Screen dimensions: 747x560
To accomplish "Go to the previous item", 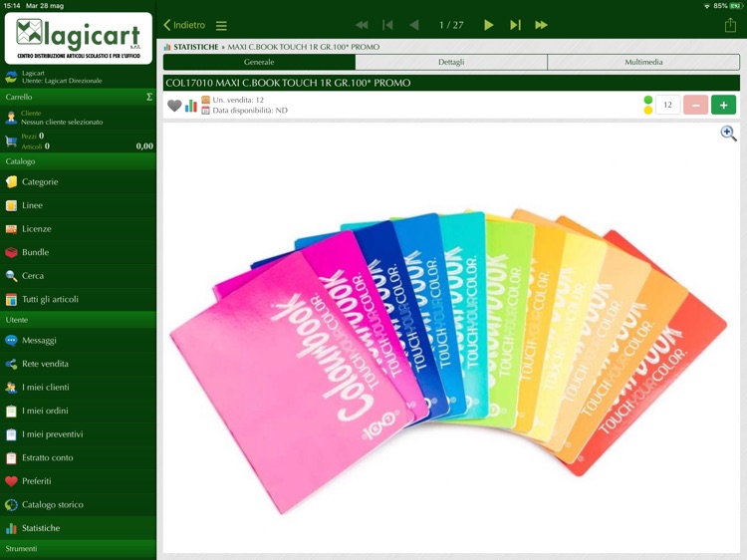I will tap(414, 25).
